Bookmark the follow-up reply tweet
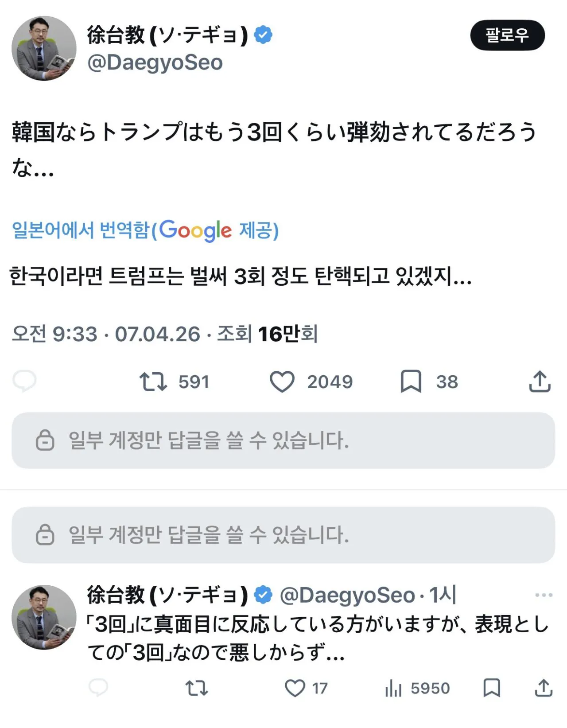567x728 pixels. [x=491, y=688]
